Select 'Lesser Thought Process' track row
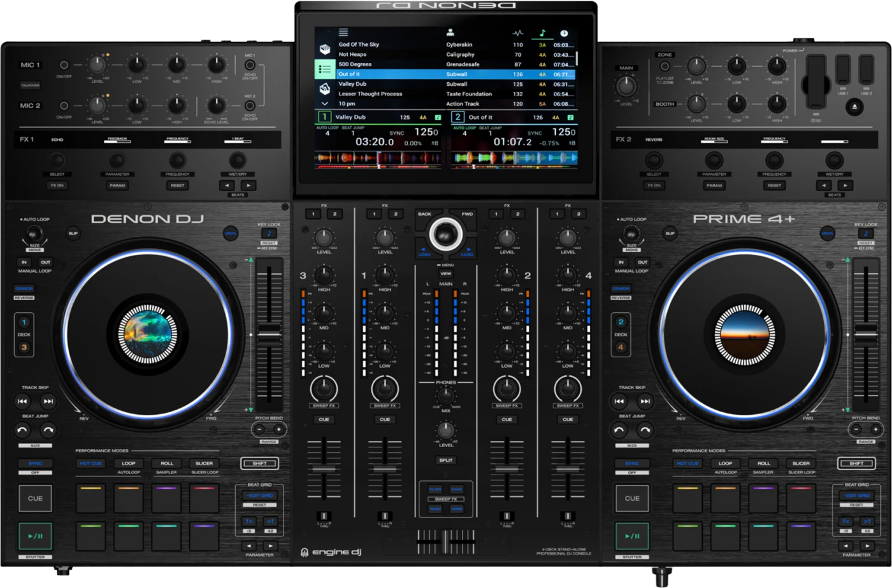This screenshot has height=588, width=892. click(456, 94)
